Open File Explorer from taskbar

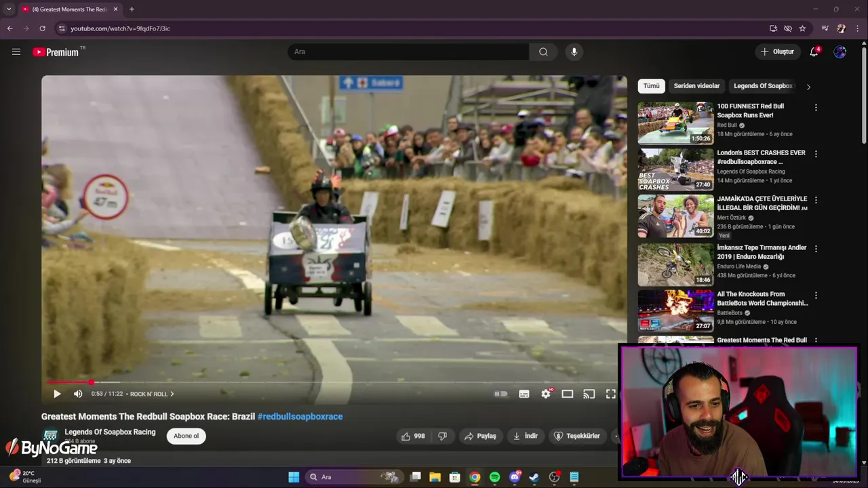point(435,477)
